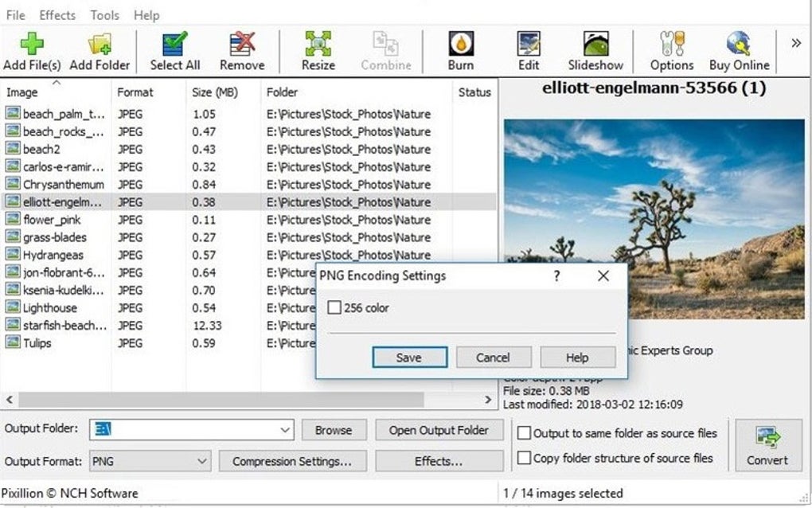Click the file icon next to beach2

[13, 148]
